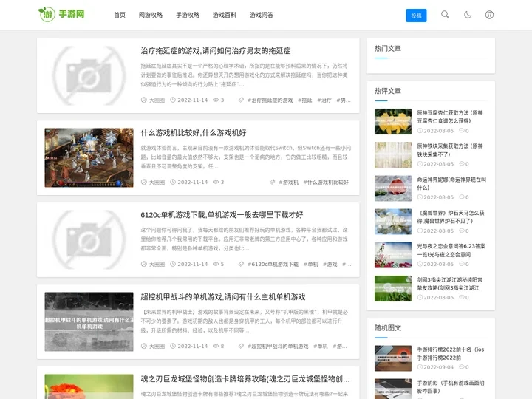Viewport: 532px width, 399px height.
Task: Open sidebar article 剑网3指尖江湖江湖秘纯阳宫
Action: [449, 284]
